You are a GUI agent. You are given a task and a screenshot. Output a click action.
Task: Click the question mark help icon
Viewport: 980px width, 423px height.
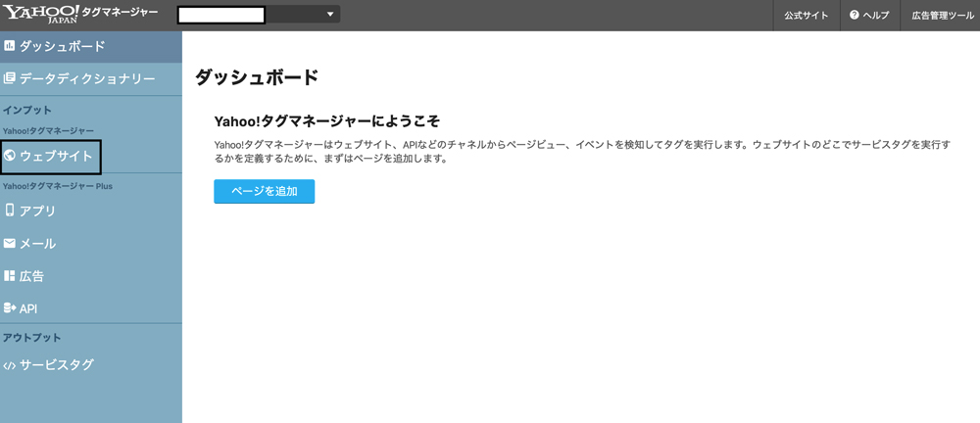coord(854,15)
